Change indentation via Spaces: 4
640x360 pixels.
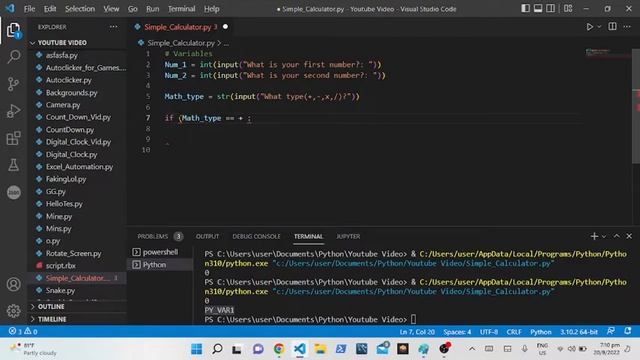click(457, 332)
